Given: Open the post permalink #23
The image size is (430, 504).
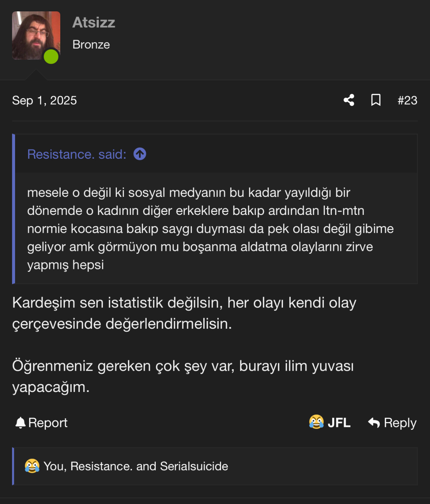Looking at the screenshot, I should click(x=407, y=100).
